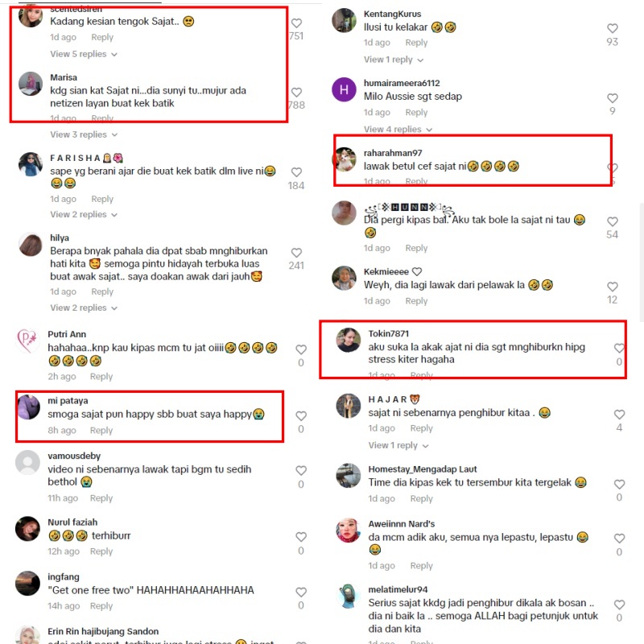The width and height of the screenshot is (644, 644).
Task: Open Homestay_Mengadap Laut's profile name
Action: tap(422, 469)
